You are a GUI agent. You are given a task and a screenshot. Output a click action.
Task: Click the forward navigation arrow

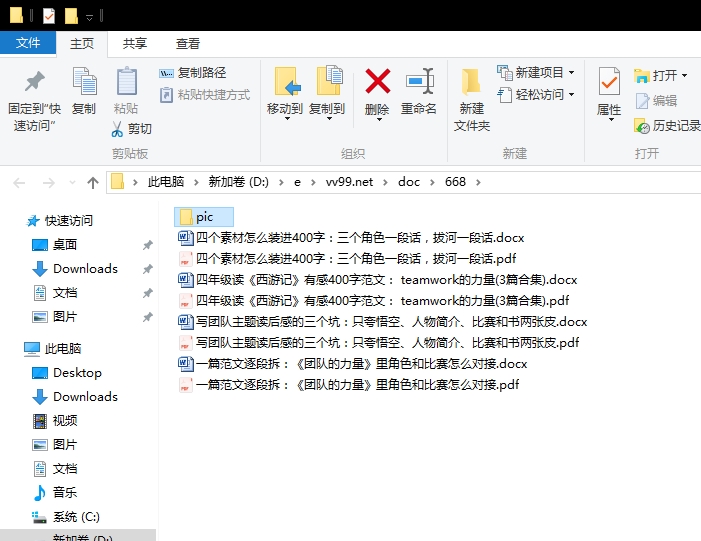(48, 182)
